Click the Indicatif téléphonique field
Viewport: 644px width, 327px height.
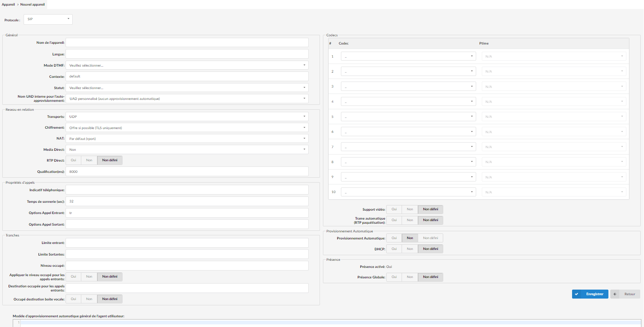tap(187, 190)
